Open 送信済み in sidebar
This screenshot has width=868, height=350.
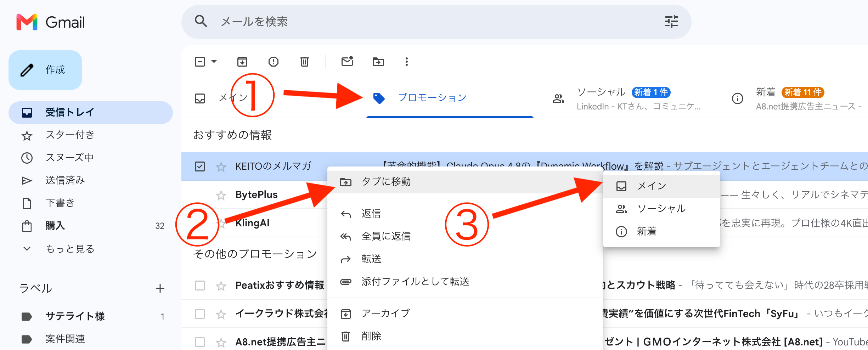click(91, 180)
